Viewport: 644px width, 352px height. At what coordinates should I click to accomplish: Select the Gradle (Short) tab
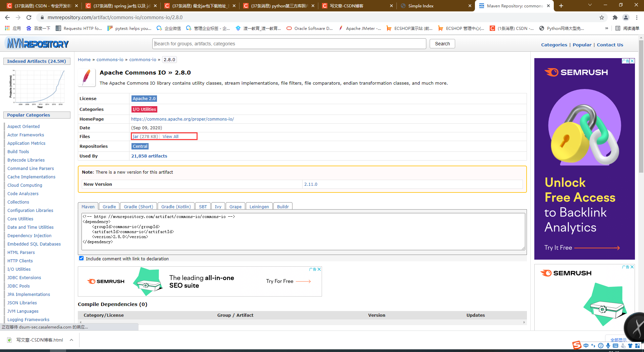coord(139,207)
